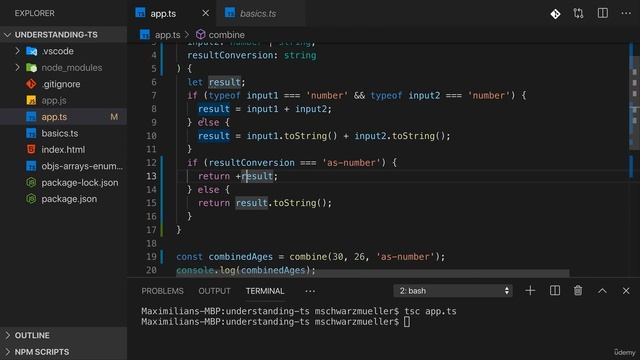The image size is (640, 360).
Task: Click the .vscode folder icon
Action: click(x=31, y=51)
